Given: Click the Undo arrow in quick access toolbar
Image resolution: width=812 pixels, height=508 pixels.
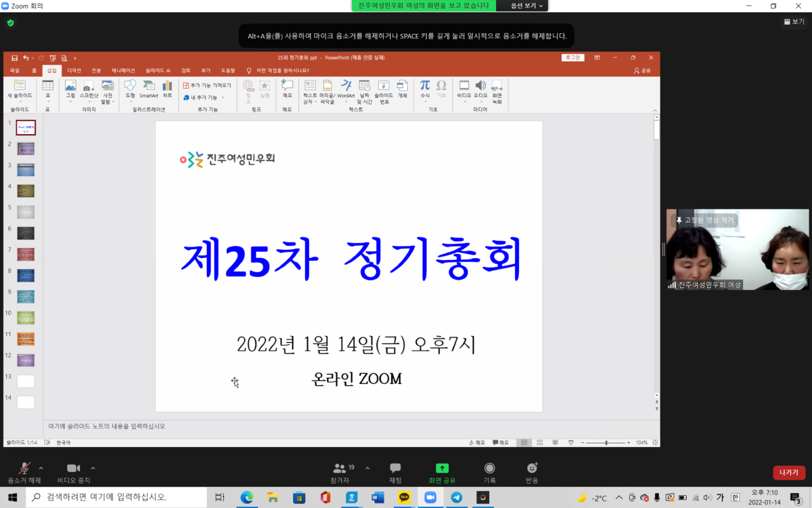Looking at the screenshot, I should point(26,58).
